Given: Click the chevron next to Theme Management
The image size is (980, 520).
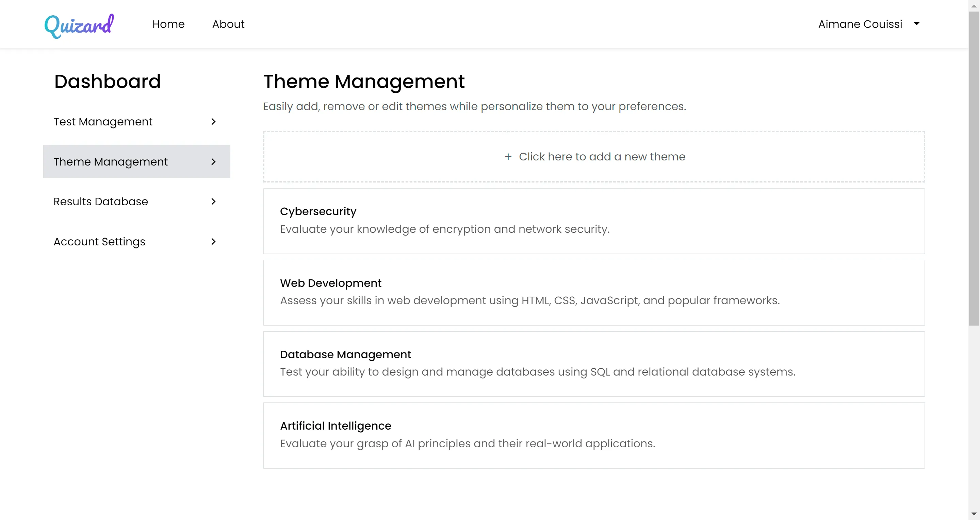Looking at the screenshot, I should 213,161.
